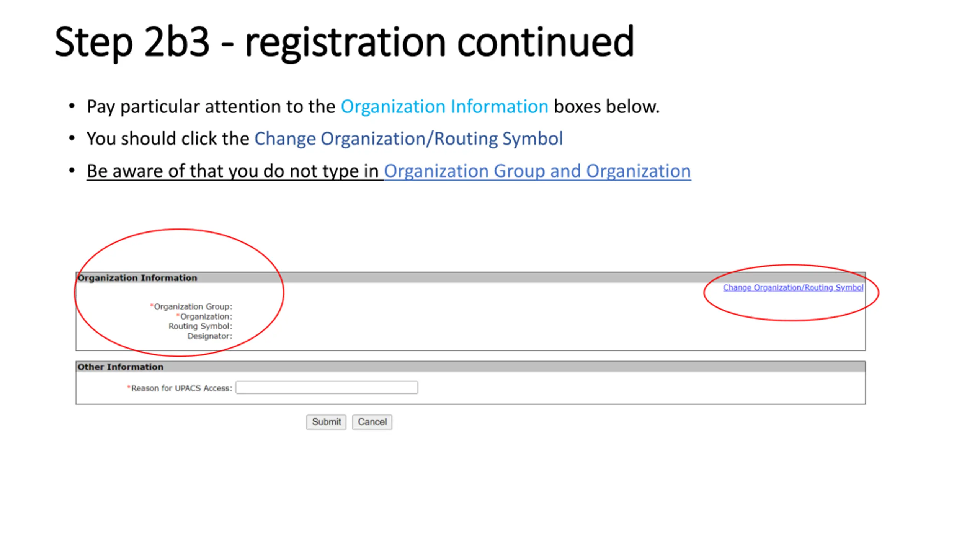The width and height of the screenshot is (980, 551).
Task: Click the Submit button
Action: click(x=326, y=422)
